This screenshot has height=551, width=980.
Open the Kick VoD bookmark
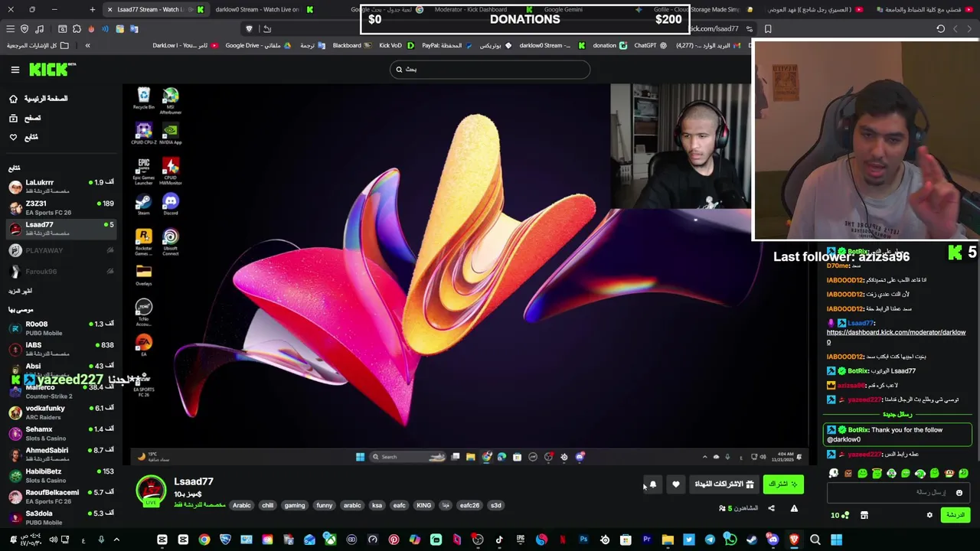click(395, 46)
